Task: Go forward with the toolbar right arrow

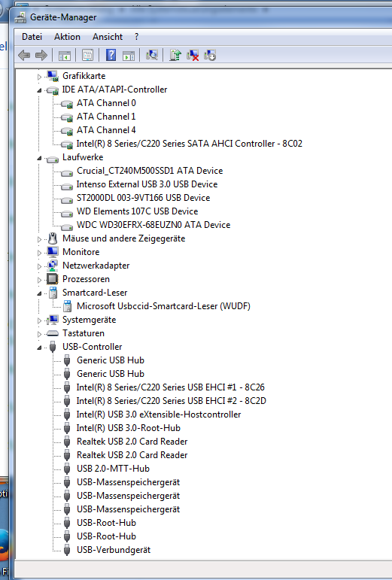Action: 41,56
